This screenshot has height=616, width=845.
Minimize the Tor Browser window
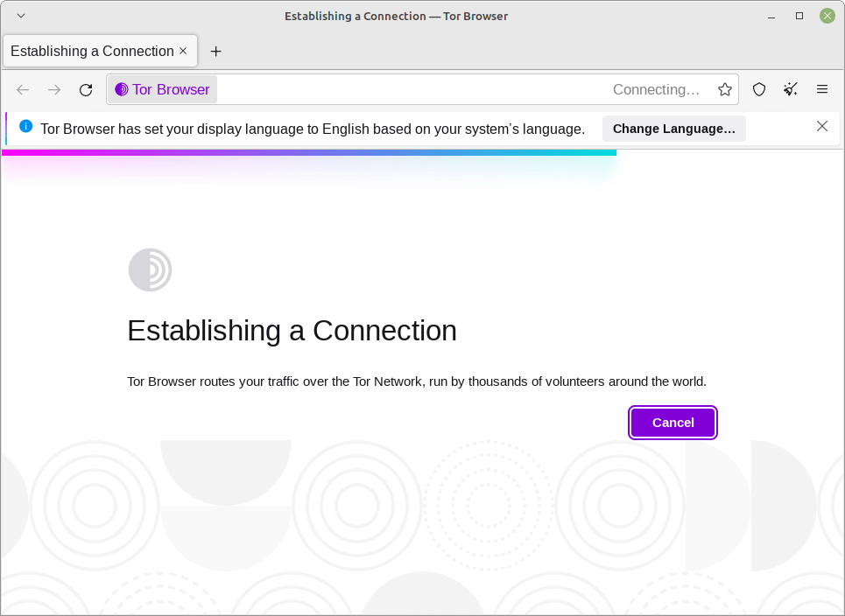[771, 16]
